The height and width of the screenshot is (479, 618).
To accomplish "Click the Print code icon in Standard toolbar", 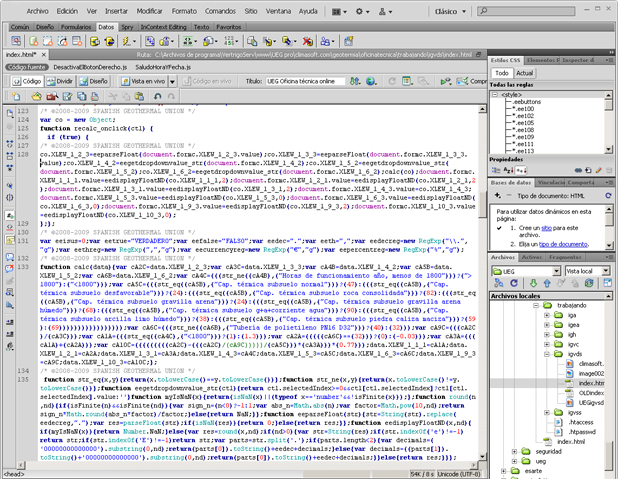I will click(x=95, y=96).
